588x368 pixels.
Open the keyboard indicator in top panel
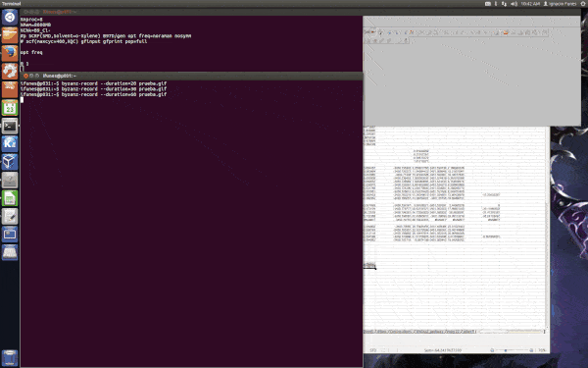tap(488, 4)
